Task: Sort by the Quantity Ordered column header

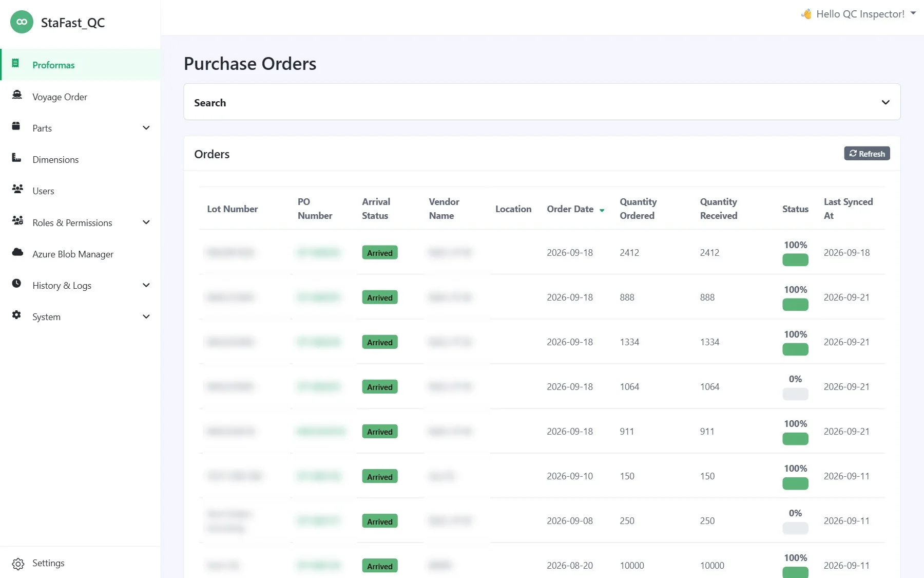Action: click(x=638, y=209)
